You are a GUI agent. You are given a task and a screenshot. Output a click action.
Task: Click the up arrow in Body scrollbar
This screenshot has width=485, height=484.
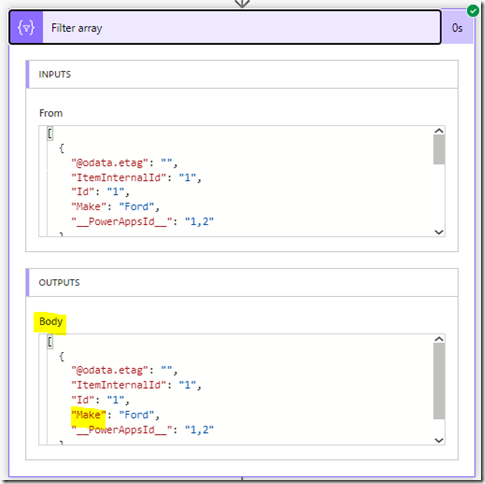pyautogui.click(x=439, y=339)
